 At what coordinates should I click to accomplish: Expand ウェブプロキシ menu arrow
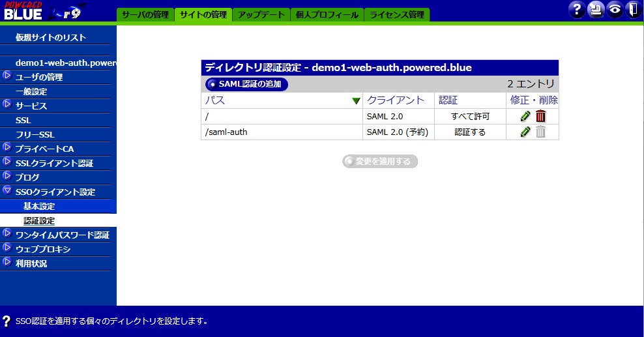7,248
